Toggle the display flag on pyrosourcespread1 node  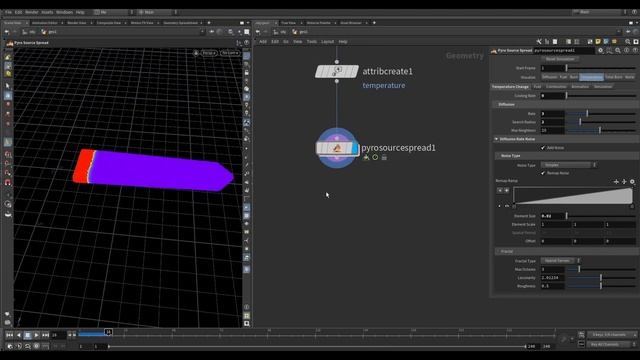[355, 148]
